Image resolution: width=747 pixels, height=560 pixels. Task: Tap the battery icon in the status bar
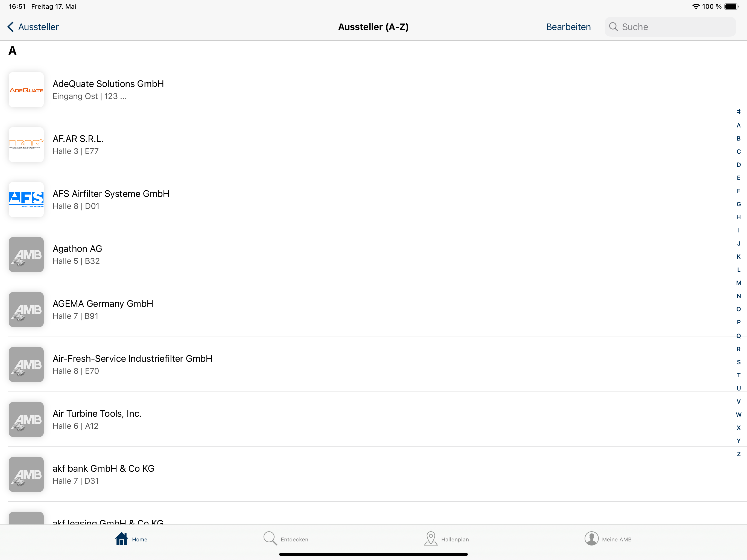(x=731, y=6)
